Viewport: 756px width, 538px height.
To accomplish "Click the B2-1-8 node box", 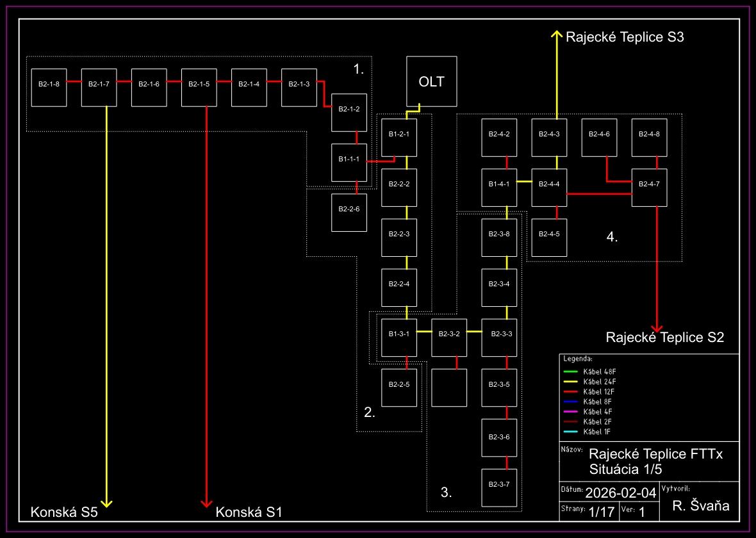I will click(x=49, y=87).
